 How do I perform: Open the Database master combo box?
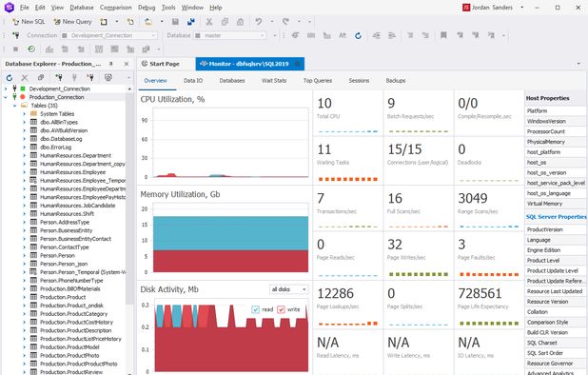230,35
